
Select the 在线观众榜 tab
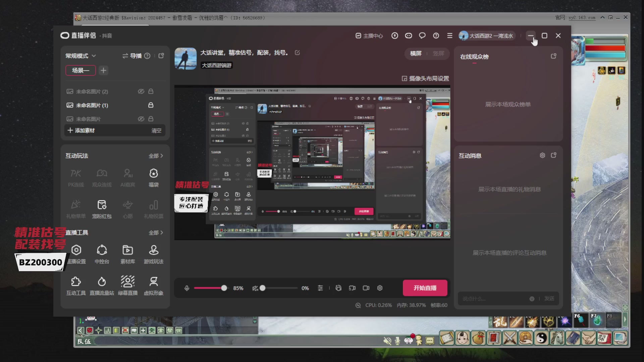click(x=474, y=57)
